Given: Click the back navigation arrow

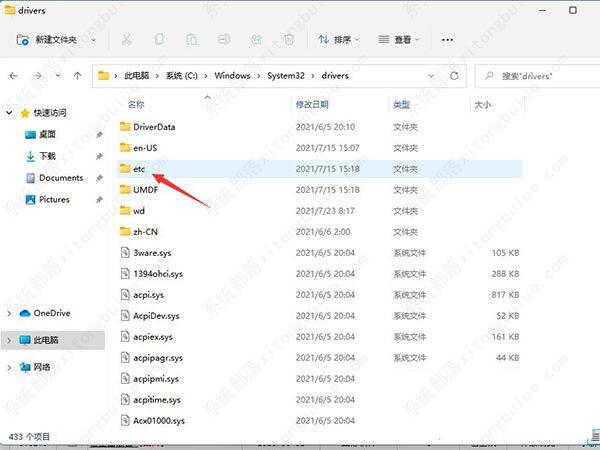Looking at the screenshot, I should (14, 75).
